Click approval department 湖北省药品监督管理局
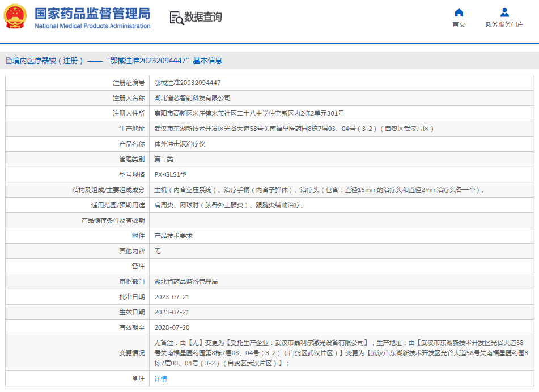The height and width of the screenshot is (392, 539). click(186, 282)
